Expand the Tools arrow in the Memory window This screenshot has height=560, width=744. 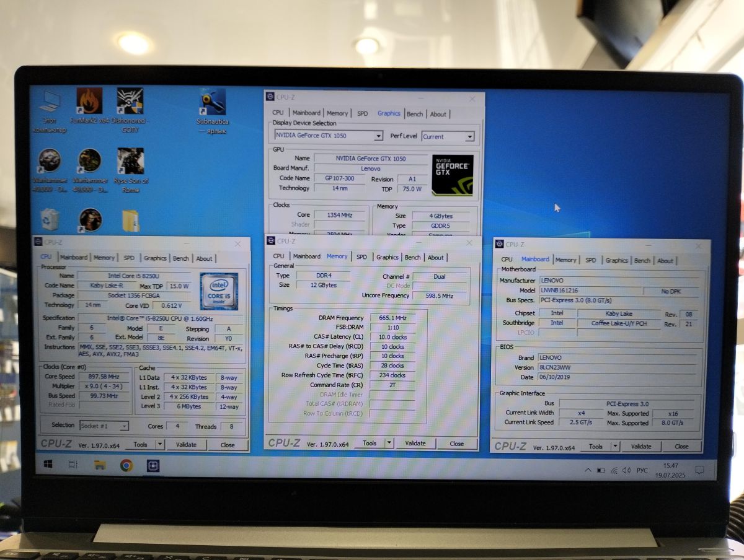coord(389,443)
